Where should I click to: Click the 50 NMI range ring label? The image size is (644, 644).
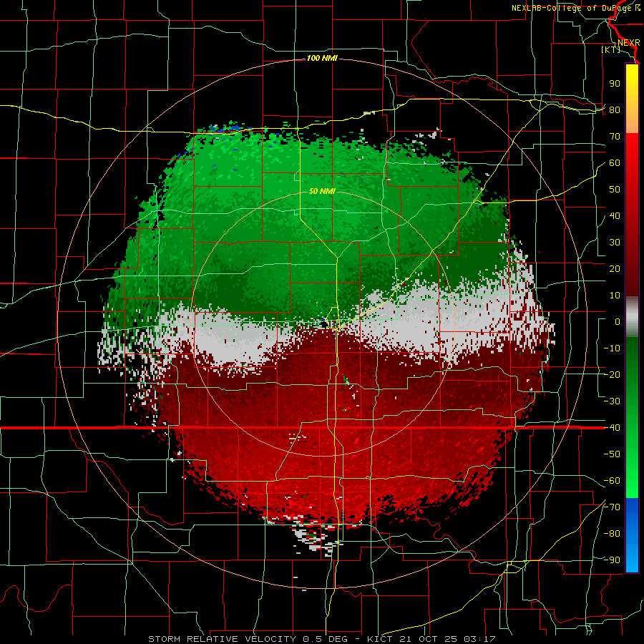click(x=322, y=191)
